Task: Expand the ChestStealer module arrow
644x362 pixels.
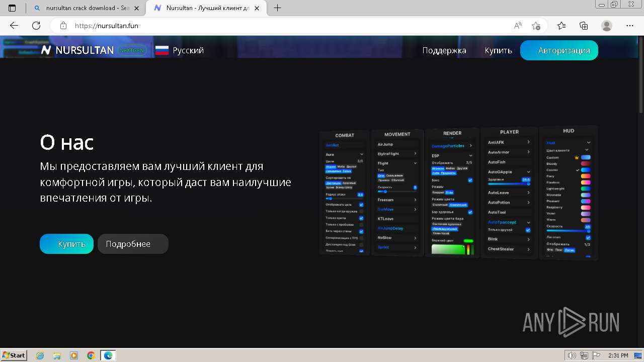Action: [x=528, y=249]
